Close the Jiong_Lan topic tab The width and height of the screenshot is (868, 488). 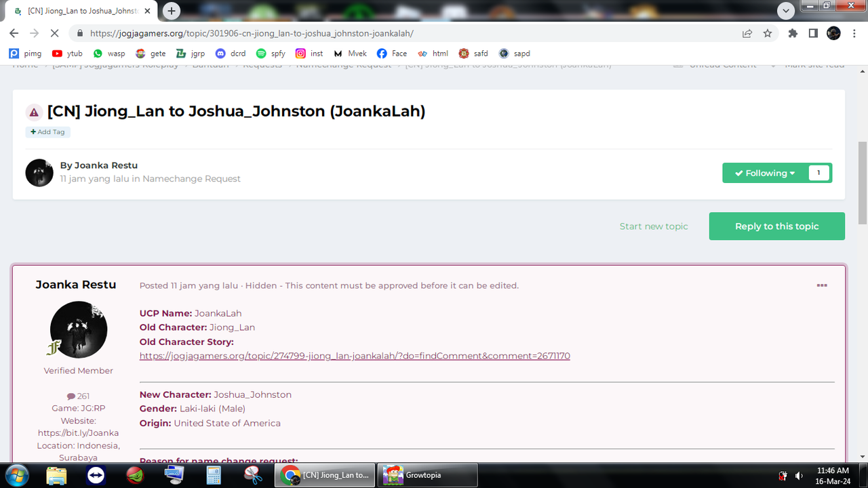147,11
